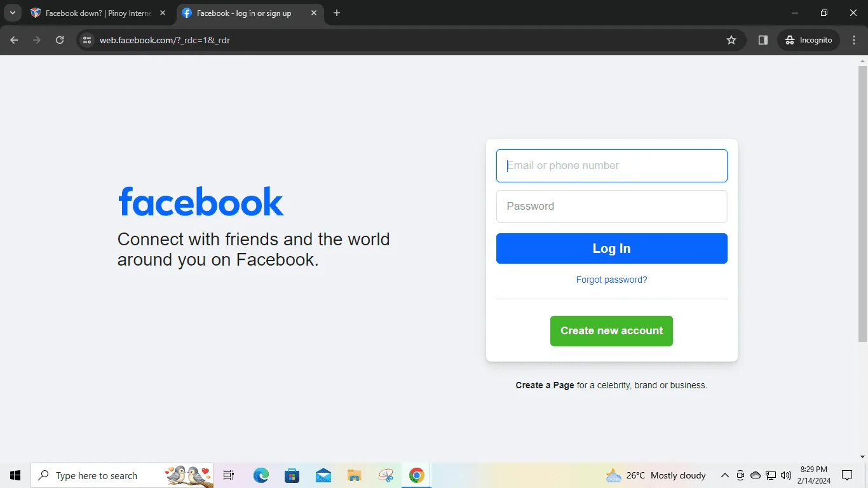The width and height of the screenshot is (868, 488).
Task: Click the volume speaker tray icon
Action: click(786, 475)
